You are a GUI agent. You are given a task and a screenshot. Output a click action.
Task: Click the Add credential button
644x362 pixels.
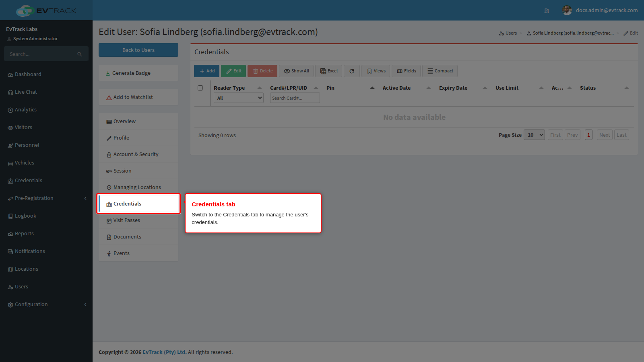coord(207,71)
